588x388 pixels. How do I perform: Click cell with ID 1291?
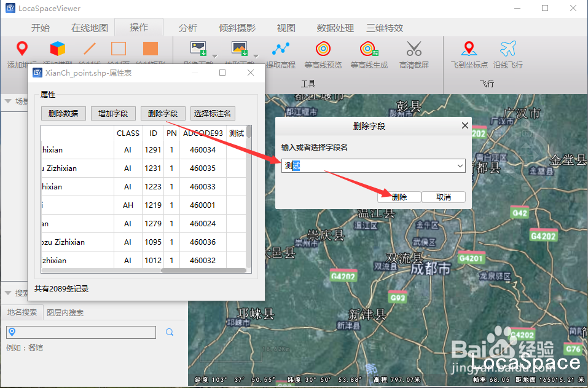[153, 149]
